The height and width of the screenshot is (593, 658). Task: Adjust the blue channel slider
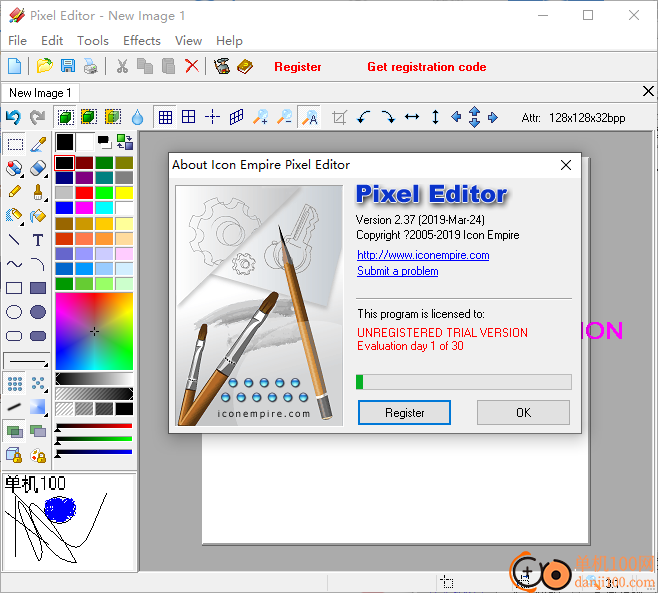(x=94, y=453)
